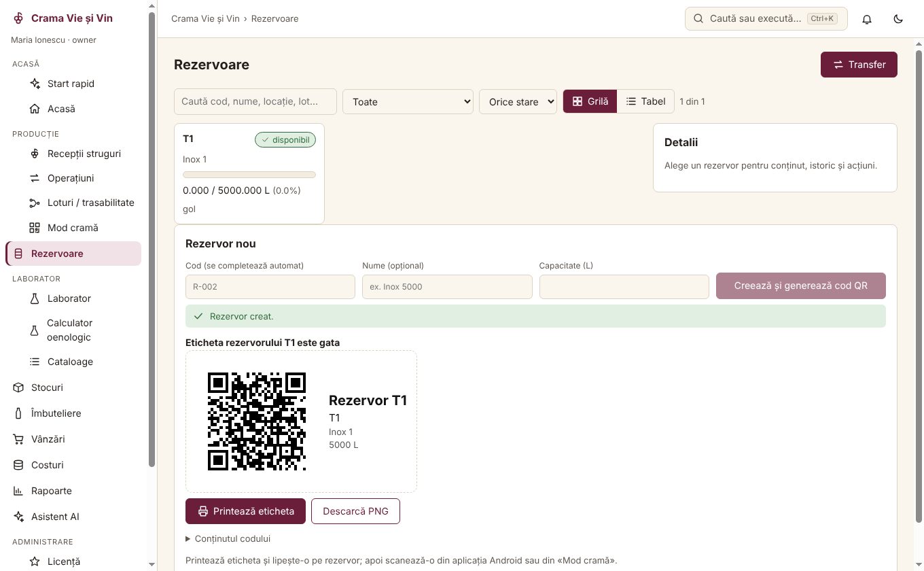Click Printează eticheta button

pyautogui.click(x=245, y=511)
